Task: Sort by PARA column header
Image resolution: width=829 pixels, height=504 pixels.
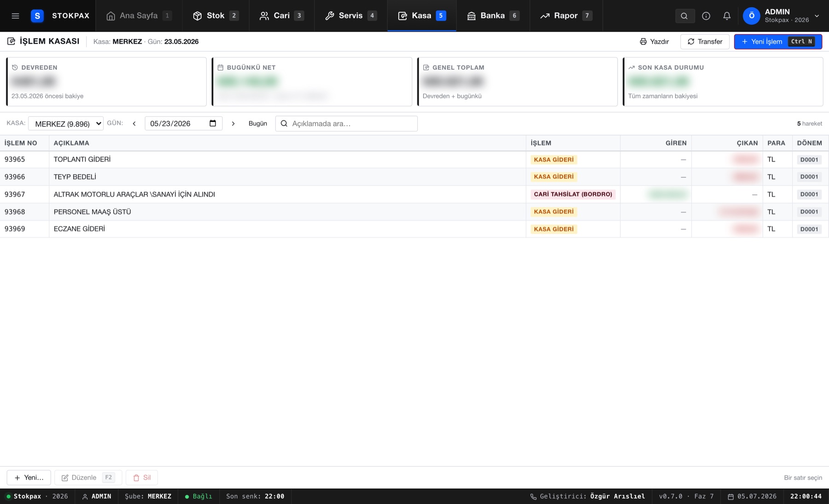Action: pyautogui.click(x=776, y=143)
